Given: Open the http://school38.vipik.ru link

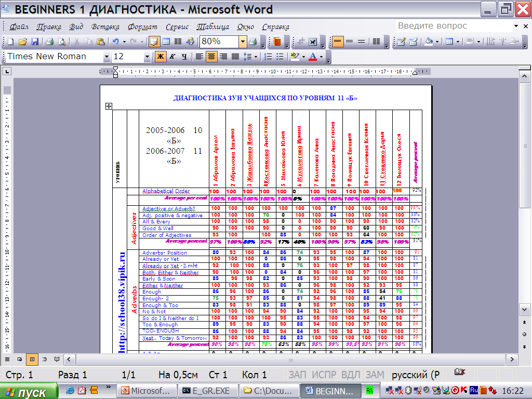Looking at the screenshot, I should click(122, 303).
